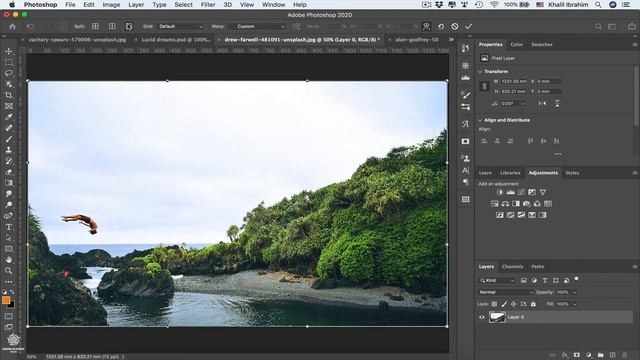Select the Move tool
This screenshot has height=360, width=640.
pos(9,51)
